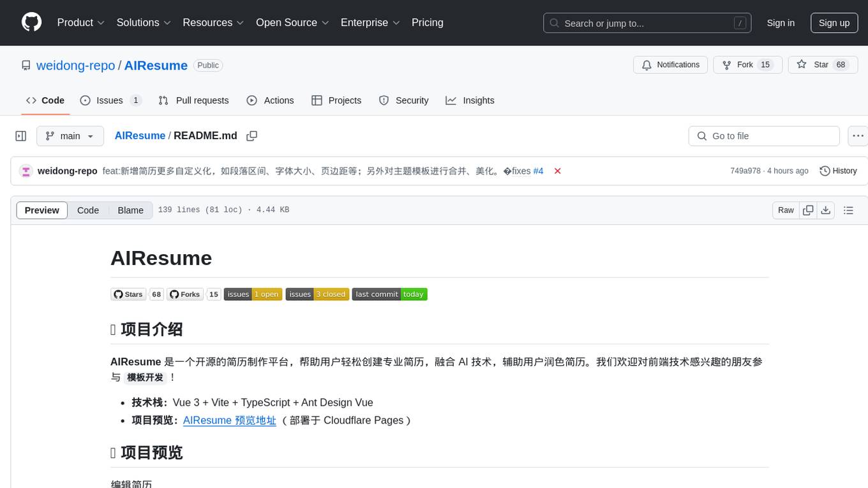This screenshot has height=488, width=868.
Task: Download the raw file
Action: point(826,210)
